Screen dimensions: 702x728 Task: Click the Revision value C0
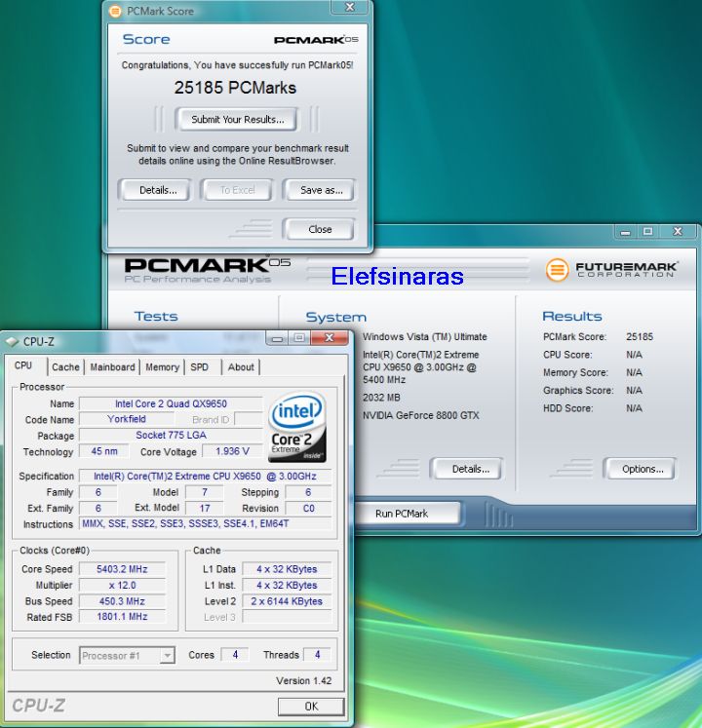point(308,508)
